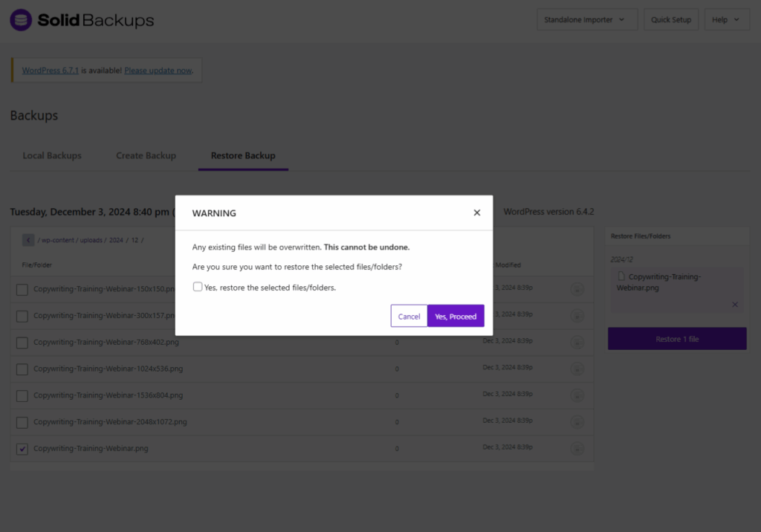Check 'Yes, restore the selected files/folders' box

(x=198, y=287)
